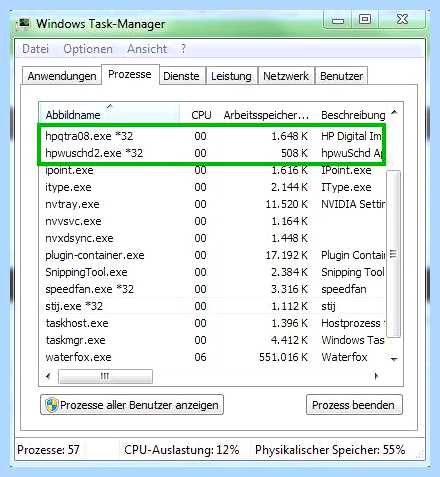Image resolution: width=440 pixels, height=477 pixels.
Task: Select the hpwuschd2.exe *32 process
Action: coord(212,153)
